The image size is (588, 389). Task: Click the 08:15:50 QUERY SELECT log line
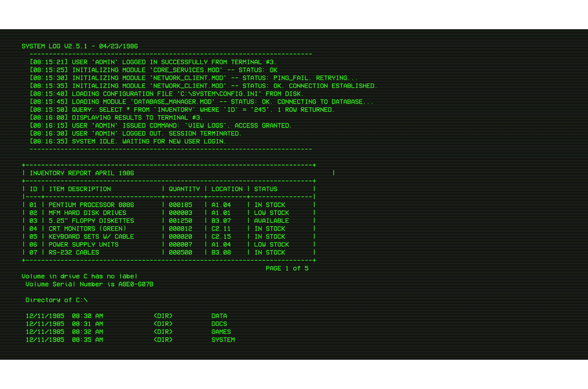click(x=182, y=110)
